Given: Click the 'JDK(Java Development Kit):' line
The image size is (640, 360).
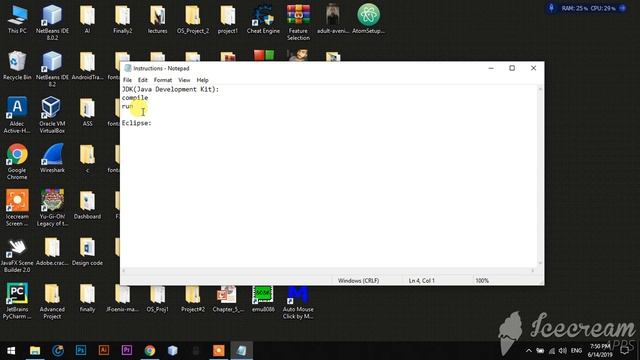Looking at the screenshot, I should tap(170, 89).
